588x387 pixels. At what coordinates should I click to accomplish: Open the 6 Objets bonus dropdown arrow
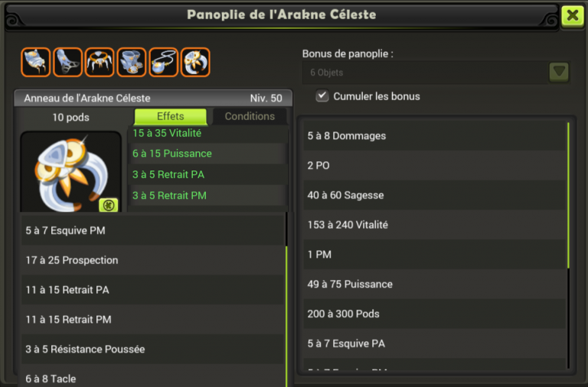559,72
